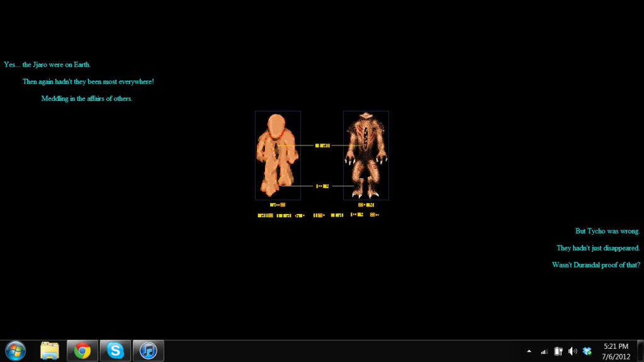Open the network signal tray icon

[x=544, y=351]
